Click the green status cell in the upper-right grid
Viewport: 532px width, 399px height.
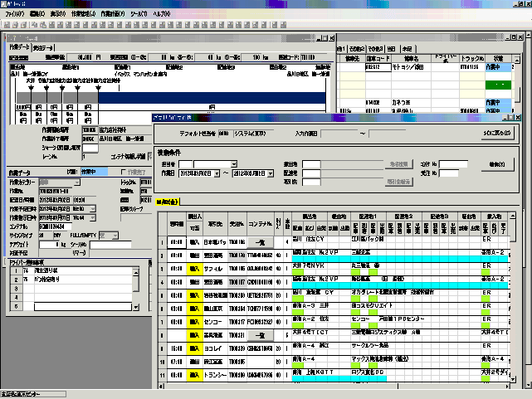(x=500, y=84)
